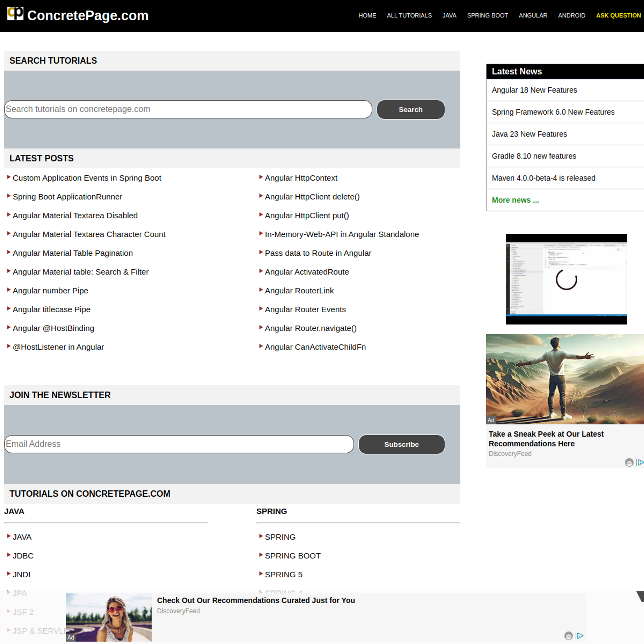Open the Angular ActivatedRoute post

(307, 272)
